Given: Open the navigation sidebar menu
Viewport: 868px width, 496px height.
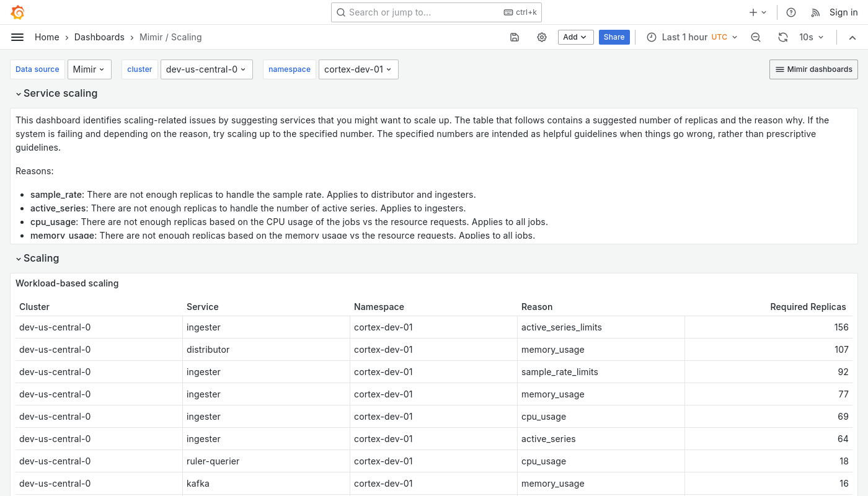Looking at the screenshot, I should point(17,37).
